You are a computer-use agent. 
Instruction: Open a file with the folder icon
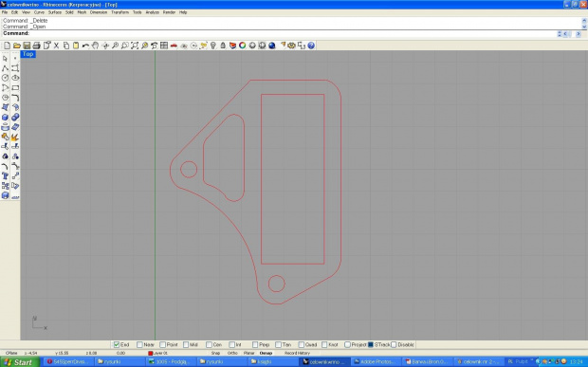[16, 46]
